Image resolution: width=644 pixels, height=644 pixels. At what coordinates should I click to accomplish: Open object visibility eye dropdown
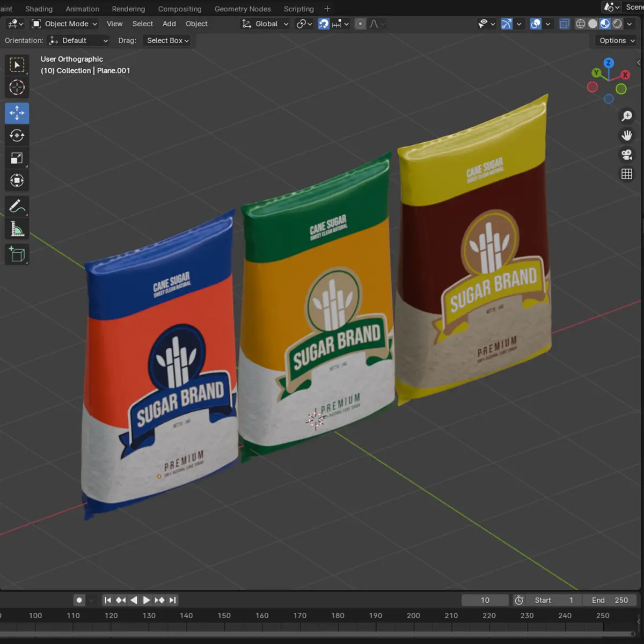pyautogui.click(x=487, y=24)
